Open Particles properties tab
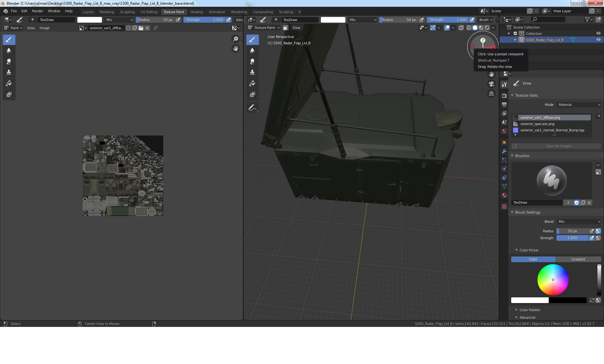Image resolution: width=604 pixels, height=364 pixels. (x=504, y=160)
